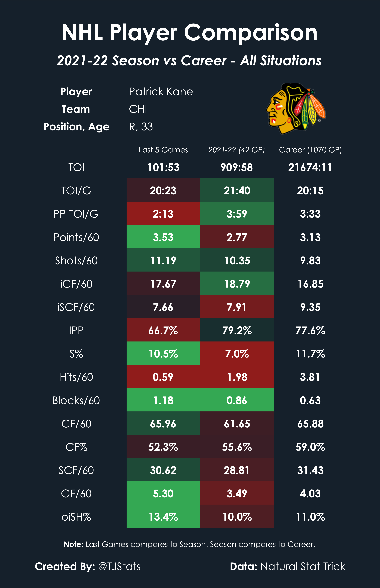This screenshot has width=380, height=588.
Task: Click the red 0.59 Hits/60 cell
Action: (163, 377)
